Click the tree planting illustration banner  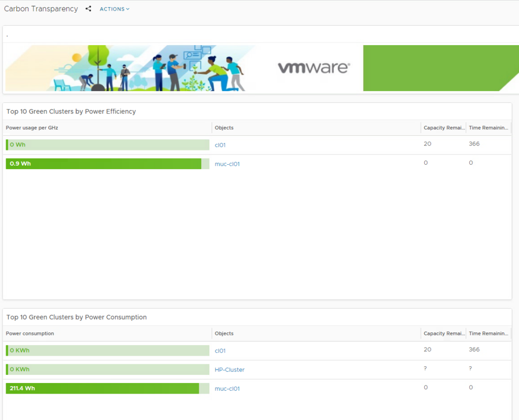[x=130, y=68]
